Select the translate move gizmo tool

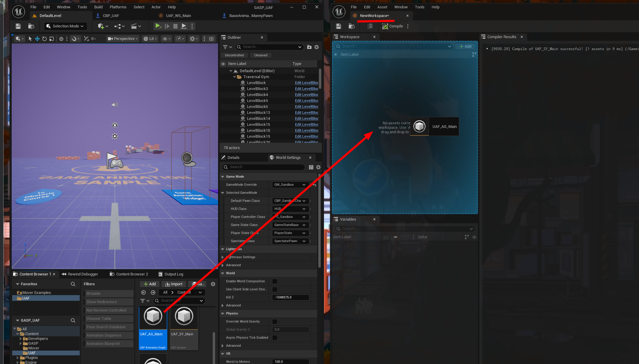(x=37, y=39)
